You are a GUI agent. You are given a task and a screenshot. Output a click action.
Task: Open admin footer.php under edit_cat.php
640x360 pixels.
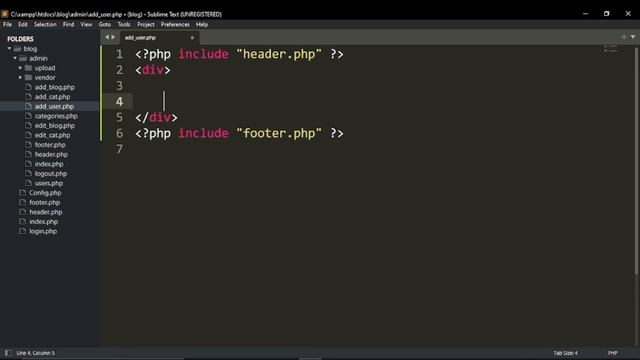[x=50, y=144]
